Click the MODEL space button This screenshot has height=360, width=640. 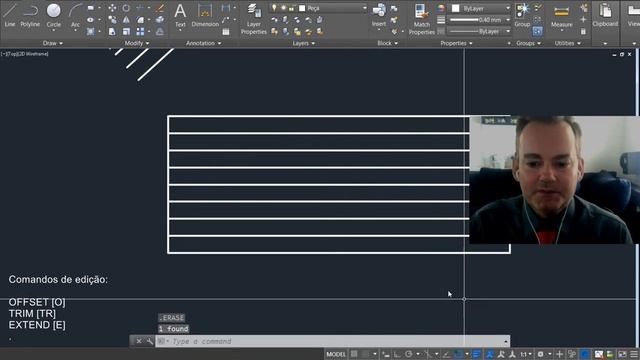tap(336, 354)
